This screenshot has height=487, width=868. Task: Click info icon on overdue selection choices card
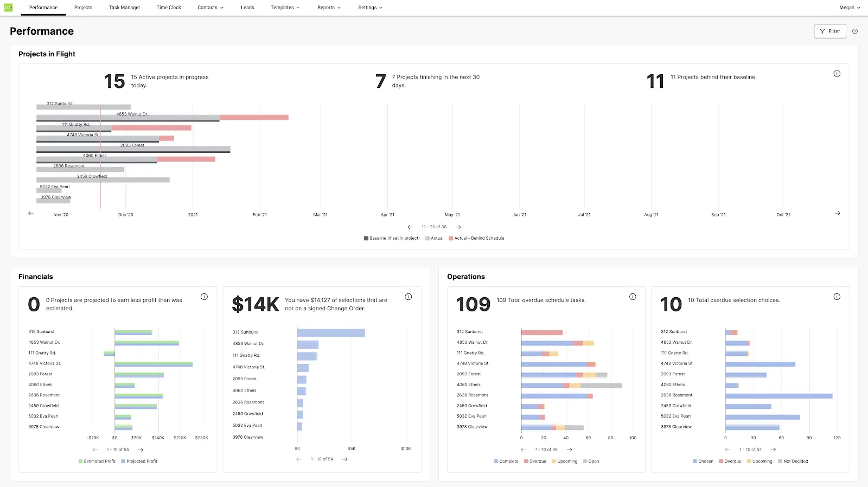pos(837,297)
